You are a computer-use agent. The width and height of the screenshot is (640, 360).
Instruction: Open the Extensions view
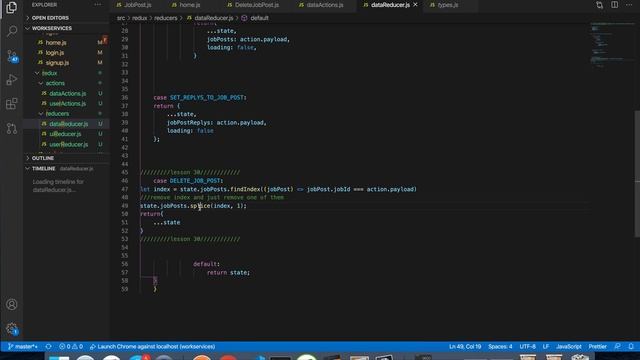pyautogui.click(x=11, y=104)
